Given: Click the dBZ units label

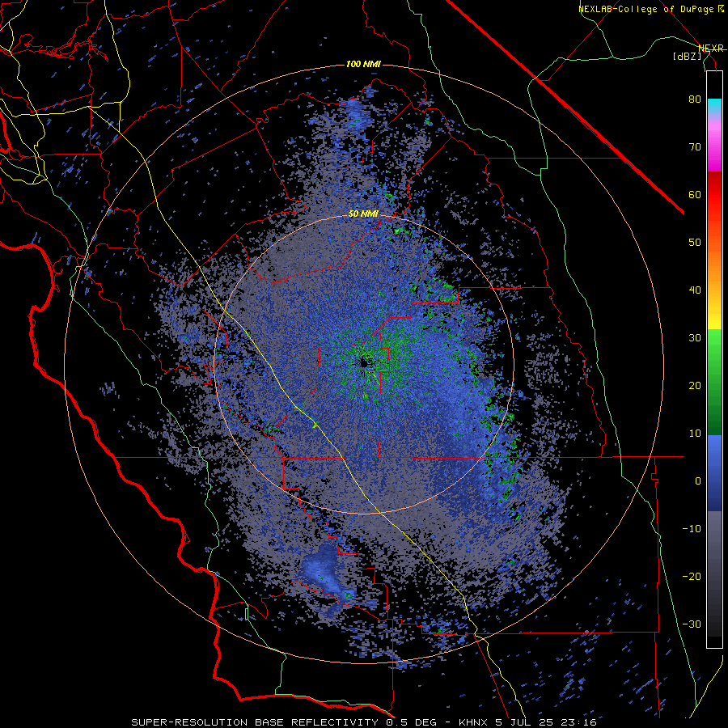Looking at the screenshot, I should tap(687, 56).
